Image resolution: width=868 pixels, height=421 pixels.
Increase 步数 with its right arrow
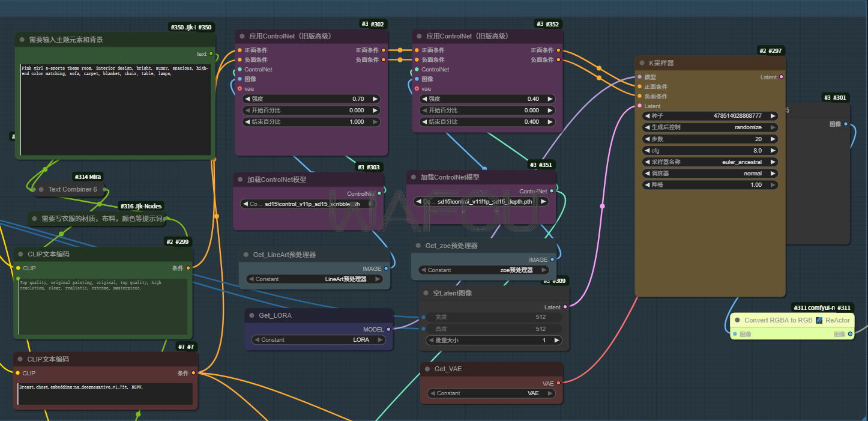point(773,139)
